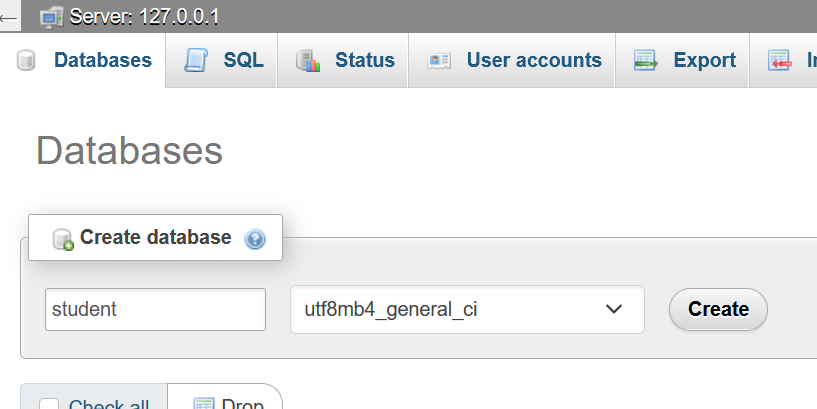Click the Databases cylinder tab icon
The height and width of the screenshot is (409, 817).
pyautogui.click(x=27, y=61)
